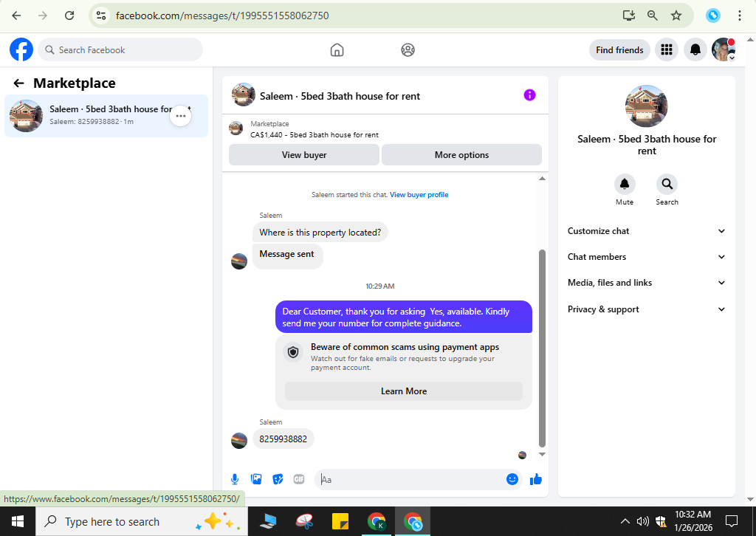Click the purple conversation information icon
The width and height of the screenshot is (756, 536).
pyautogui.click(x=529, y=95)
